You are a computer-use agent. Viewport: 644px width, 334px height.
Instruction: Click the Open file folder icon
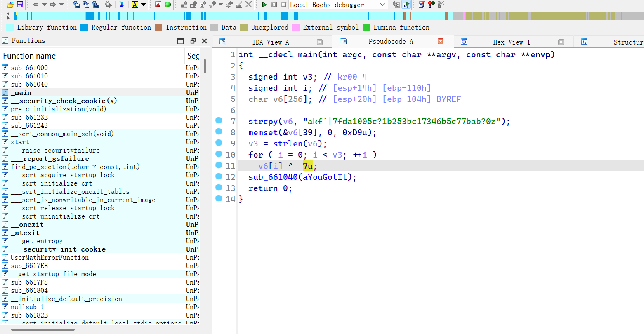[x=10, y=5]
